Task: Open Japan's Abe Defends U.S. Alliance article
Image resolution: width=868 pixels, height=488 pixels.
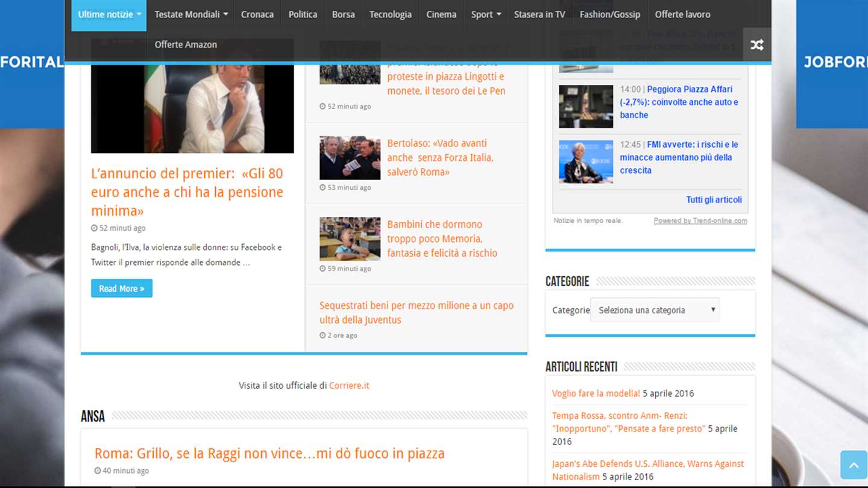Action: pos(648,470)
